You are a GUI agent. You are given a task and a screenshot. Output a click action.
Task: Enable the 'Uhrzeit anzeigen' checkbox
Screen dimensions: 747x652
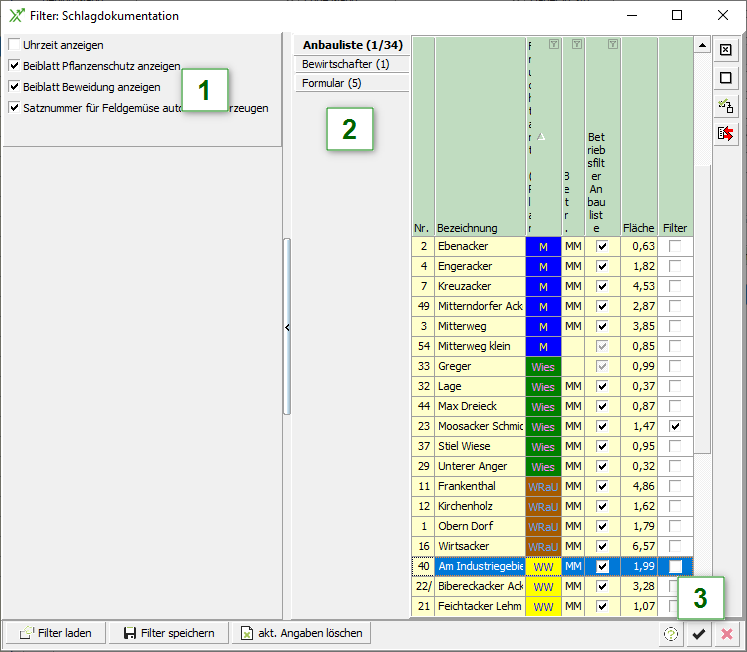click(15, 45)
